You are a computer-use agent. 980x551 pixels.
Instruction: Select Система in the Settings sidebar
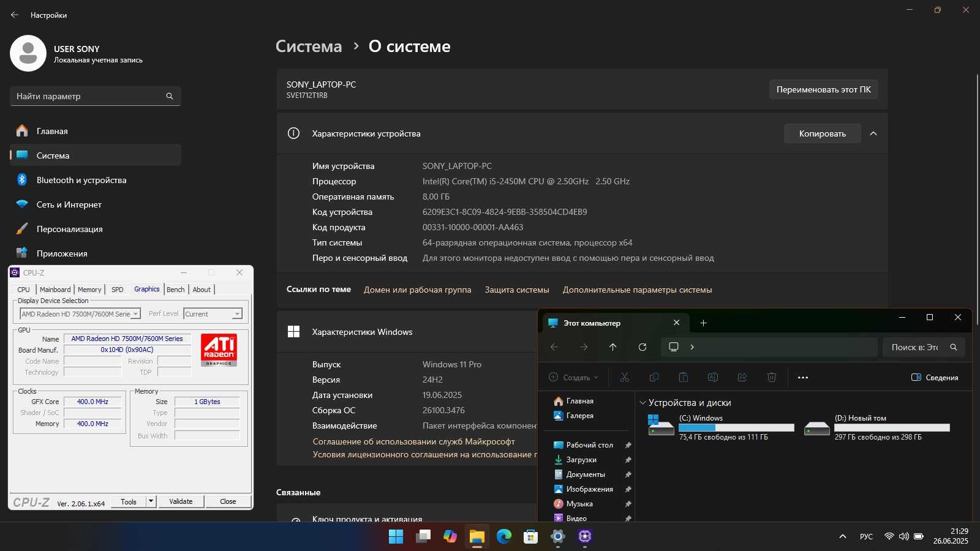tap(96, 156)
